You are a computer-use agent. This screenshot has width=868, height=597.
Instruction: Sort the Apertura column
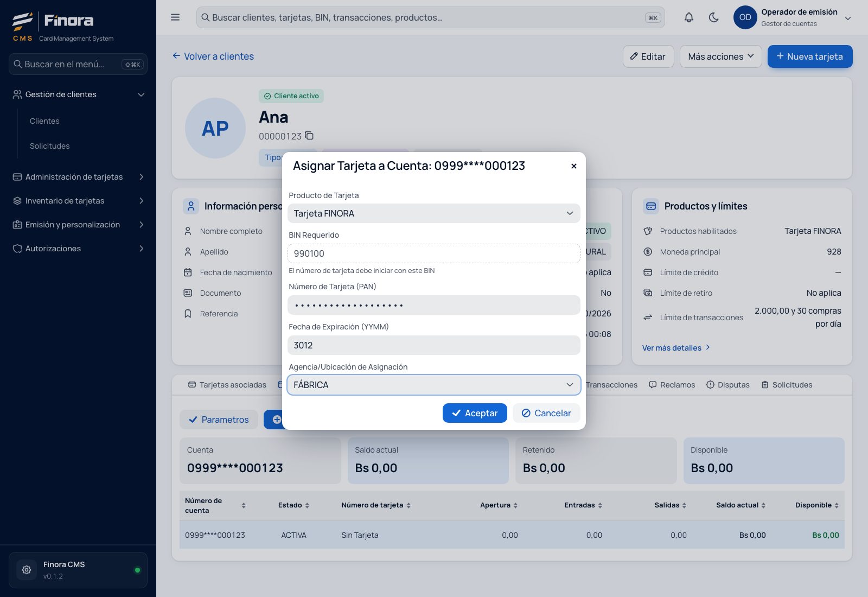[515, 505]
